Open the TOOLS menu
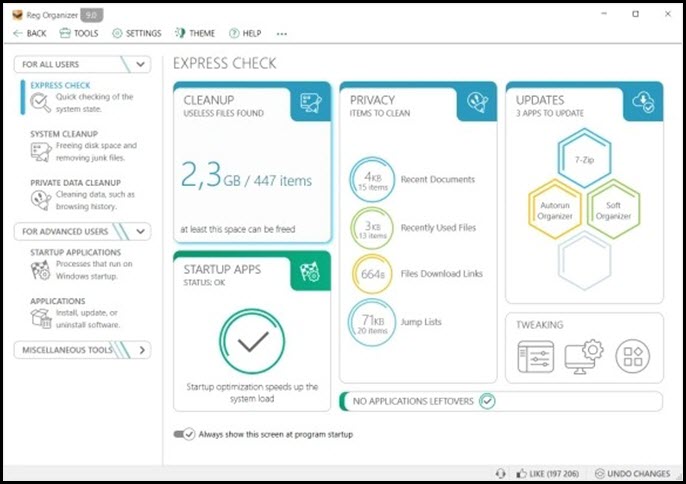The image size is (686, 484). tap(79, 33)
